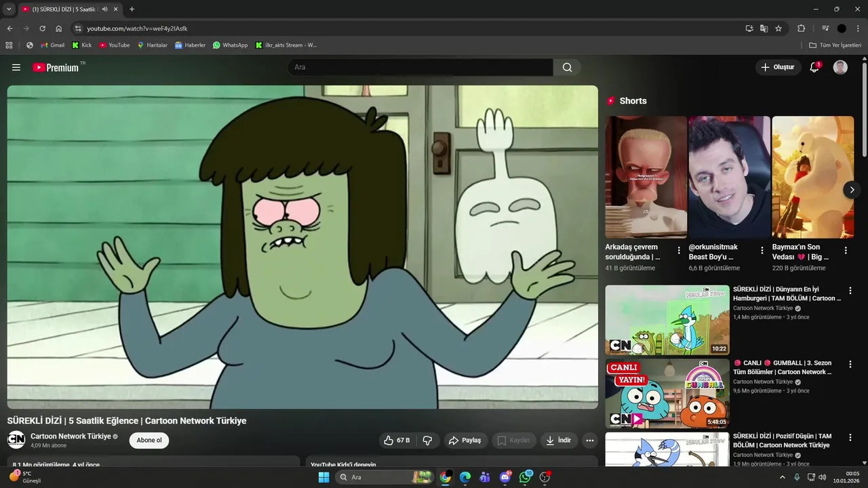Viewport: 868px width, 488px height.
Task: Open the Haberler bookmark
Action: pyautogui.click(x=190, y=45)
